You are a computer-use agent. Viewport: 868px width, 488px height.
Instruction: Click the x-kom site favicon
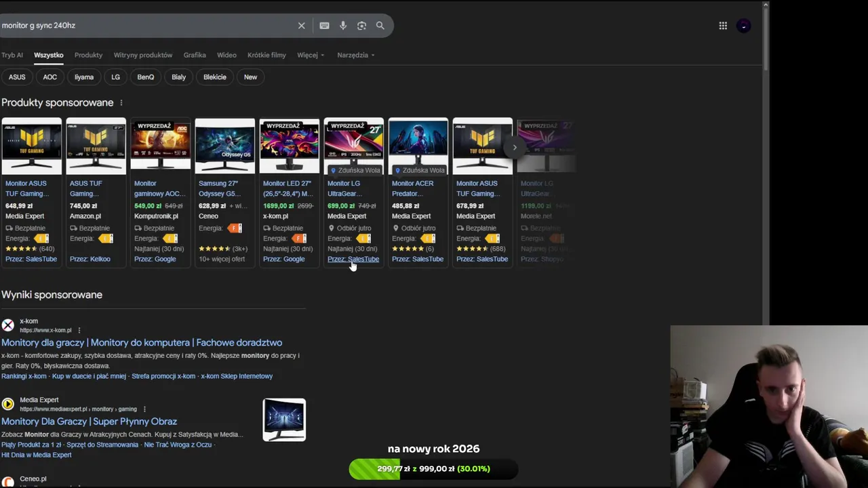[x=7, y=325]
